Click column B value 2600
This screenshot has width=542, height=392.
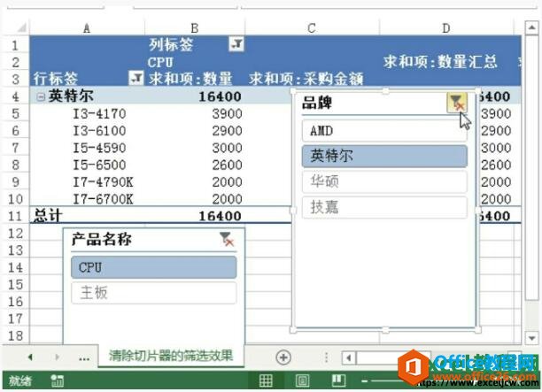tap(227, 165)
